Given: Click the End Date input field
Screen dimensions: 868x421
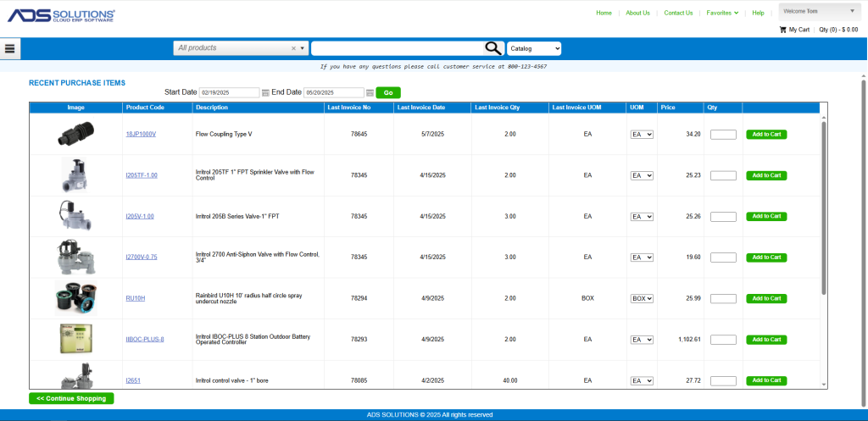Looking at the screenshot, I should (x=334, y=92).
